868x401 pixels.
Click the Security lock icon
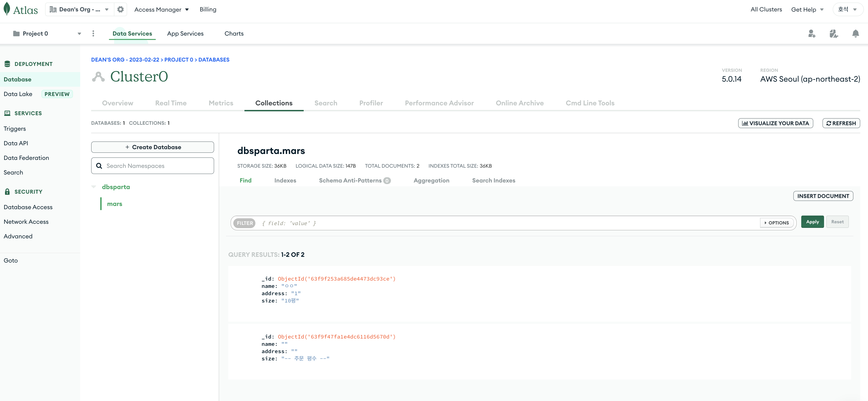coord(7,192)
